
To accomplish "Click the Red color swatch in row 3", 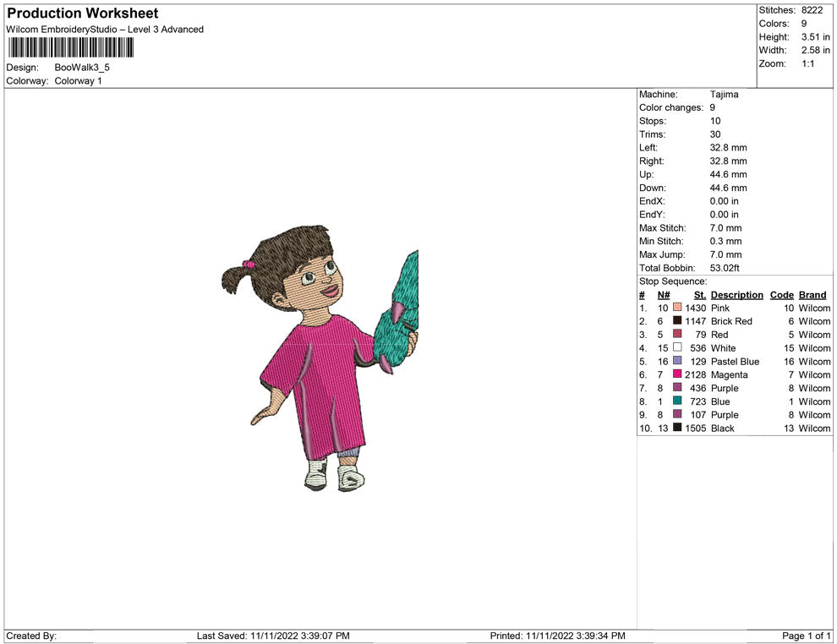I will pos(677,334).
